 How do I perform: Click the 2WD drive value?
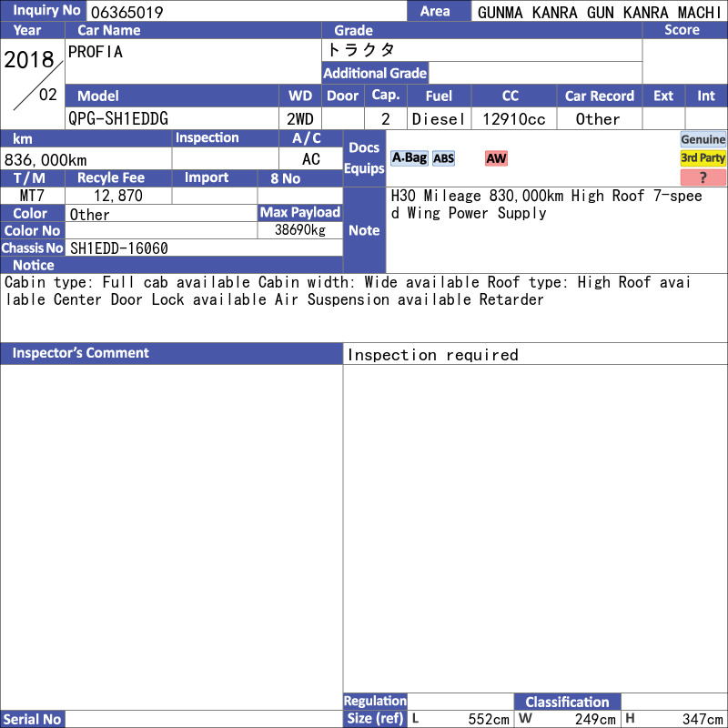tap(300, 119)
